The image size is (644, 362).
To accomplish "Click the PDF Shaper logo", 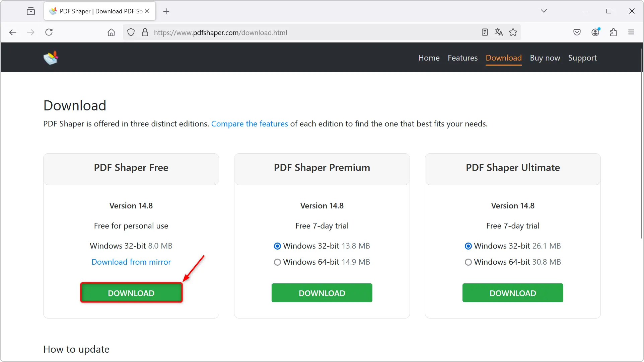I will click(x=51, y=58).
